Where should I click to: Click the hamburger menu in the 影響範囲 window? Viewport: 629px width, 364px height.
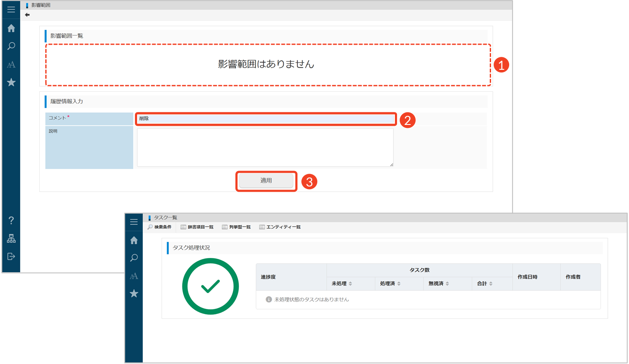[11, 9]
